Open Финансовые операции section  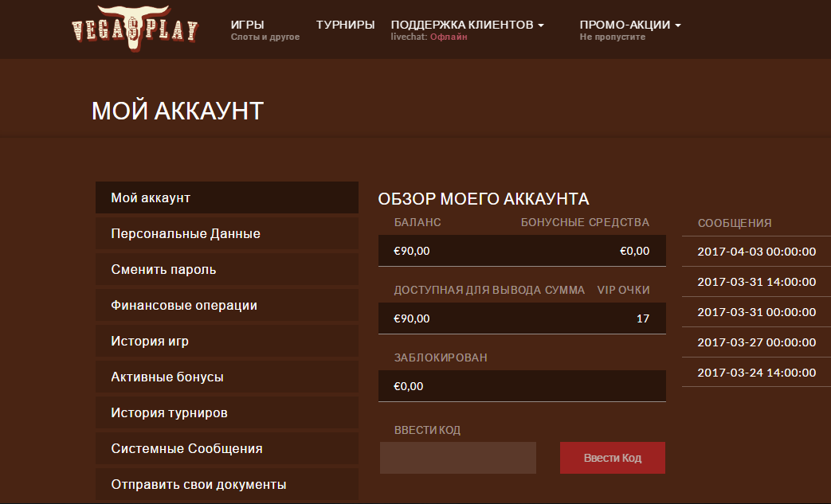pyautogui.click(x=227, y=306)
